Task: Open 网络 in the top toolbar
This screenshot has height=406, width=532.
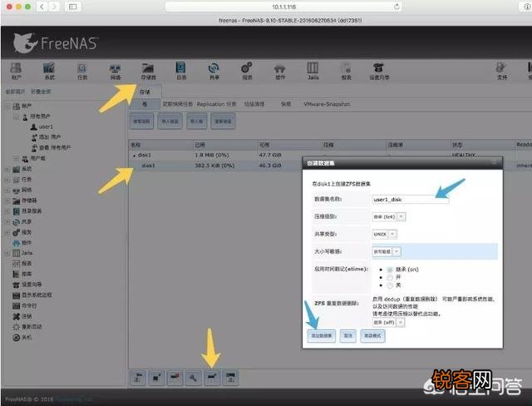Action: click(x=115, y=71)
